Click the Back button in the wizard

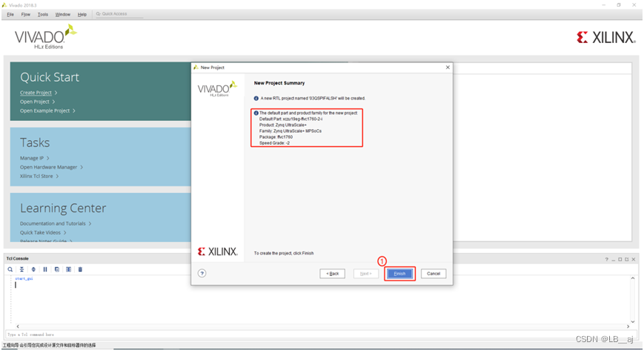click(x=332, y=274)
